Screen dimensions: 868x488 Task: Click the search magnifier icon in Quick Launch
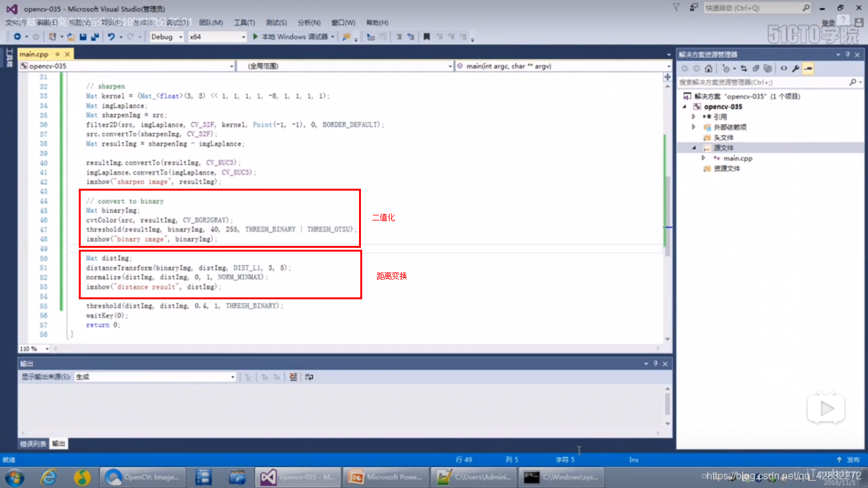pyautogui.click(x=806, y=8)
